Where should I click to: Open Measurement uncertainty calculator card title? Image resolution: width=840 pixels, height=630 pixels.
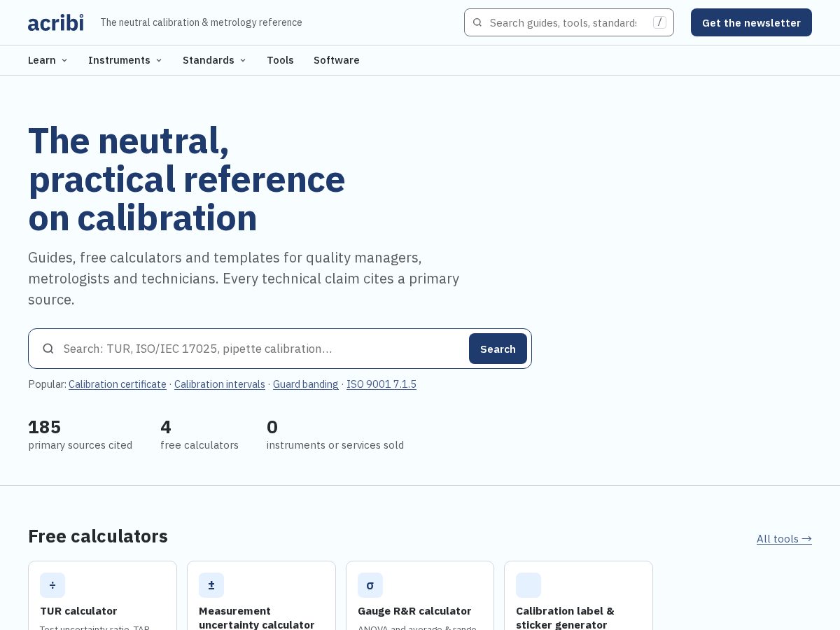tap(257, 617)
